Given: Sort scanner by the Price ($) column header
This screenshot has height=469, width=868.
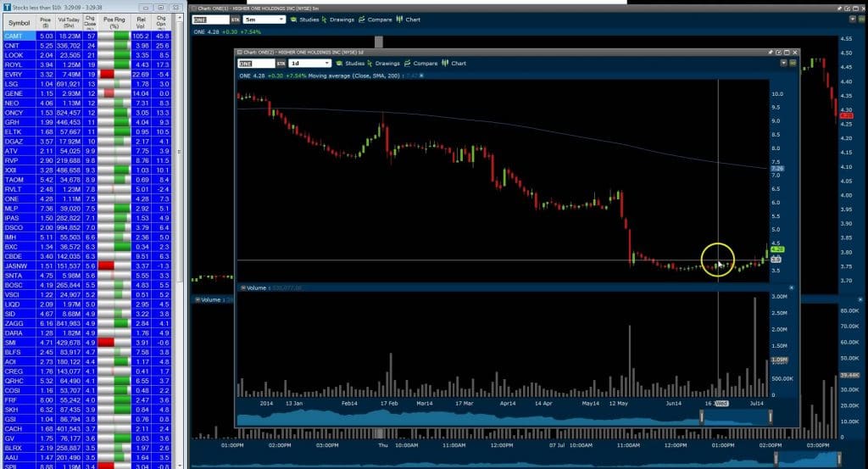Looking at the screenshot, I should (x=46, y=23).
